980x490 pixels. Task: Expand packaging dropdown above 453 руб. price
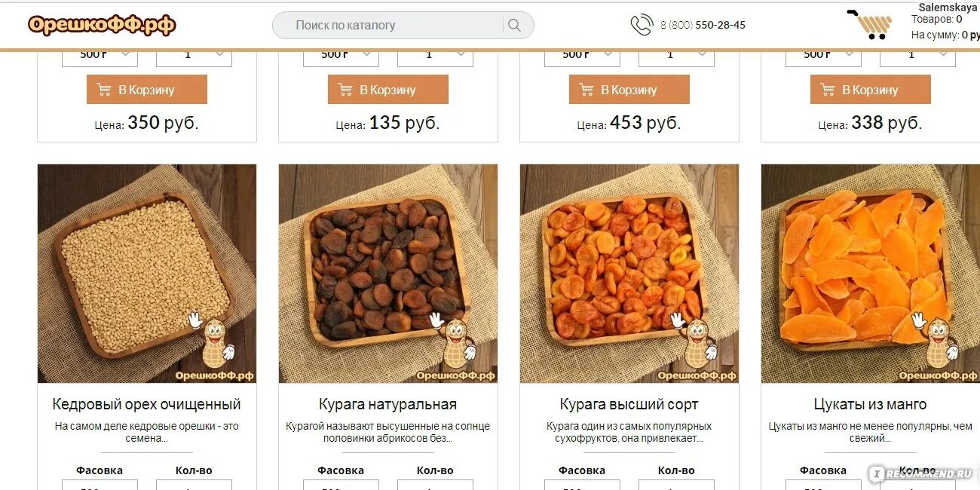coord(582,54)
